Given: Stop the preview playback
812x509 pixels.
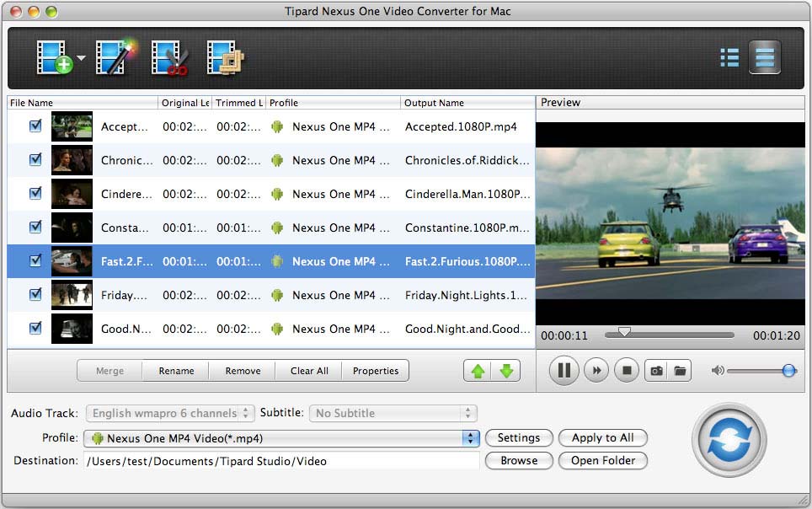Looking at the screenshot, I should (x=627, y=370).
